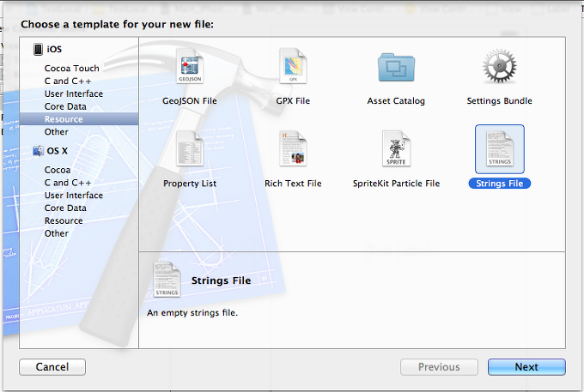Click the 'Settings Bundle' label
584x392 pixels.
pos(500,101)
